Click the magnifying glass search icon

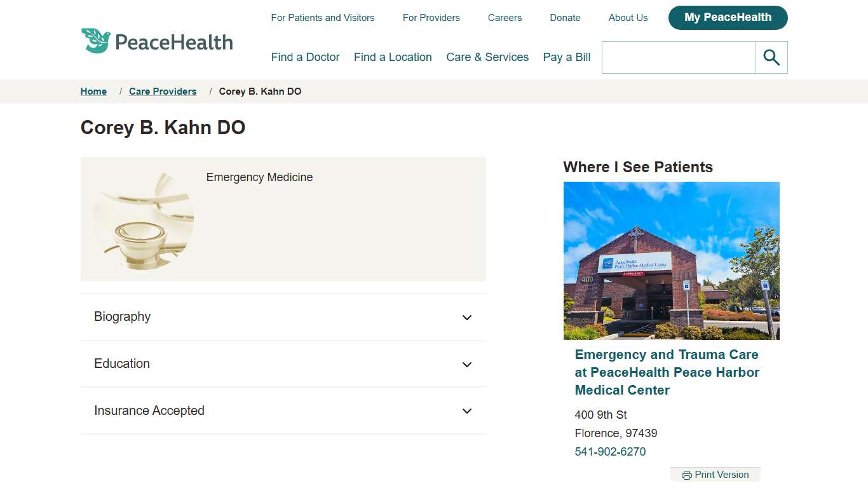click(x=771, y=58)
